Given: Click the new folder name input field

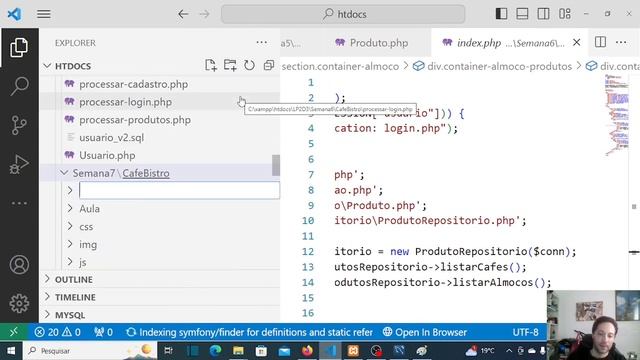Looking at the screenshot, I should [x=179, y=190].
